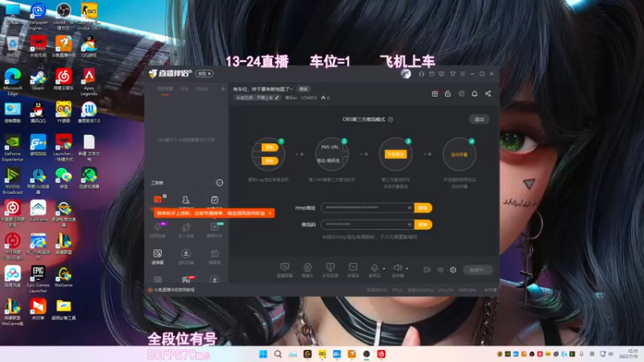Toggle the microphone icon

click(374, 268)
